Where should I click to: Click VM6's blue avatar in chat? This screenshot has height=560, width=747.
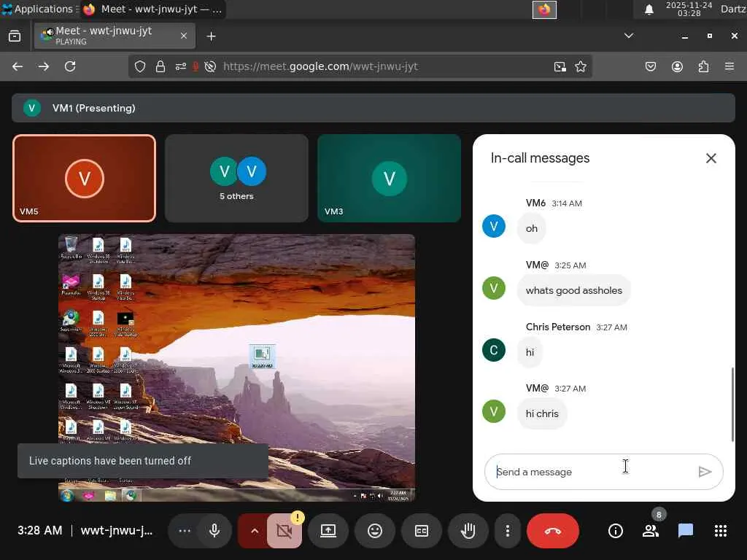click(494, 226)
